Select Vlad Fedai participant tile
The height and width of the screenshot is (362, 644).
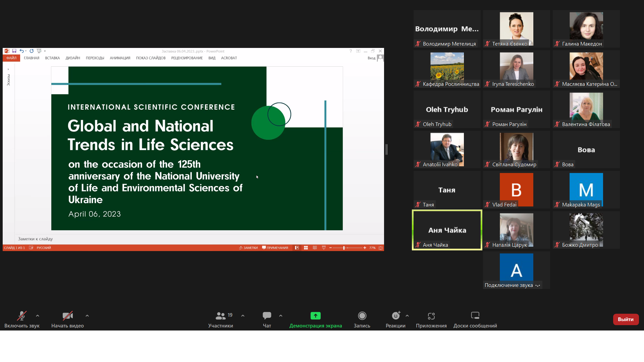tap(517, 190)
